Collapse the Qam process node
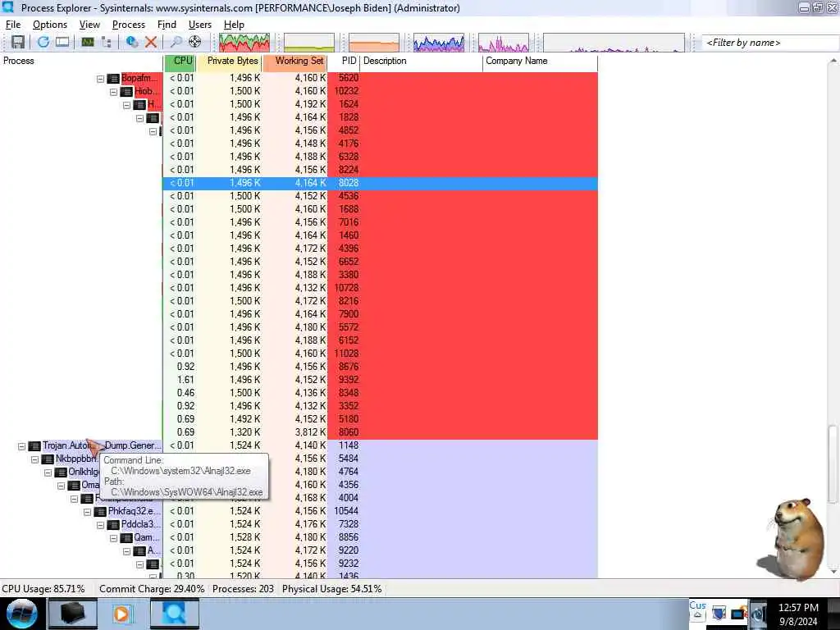Screen dimensions: 840x630 click(113, 538)
